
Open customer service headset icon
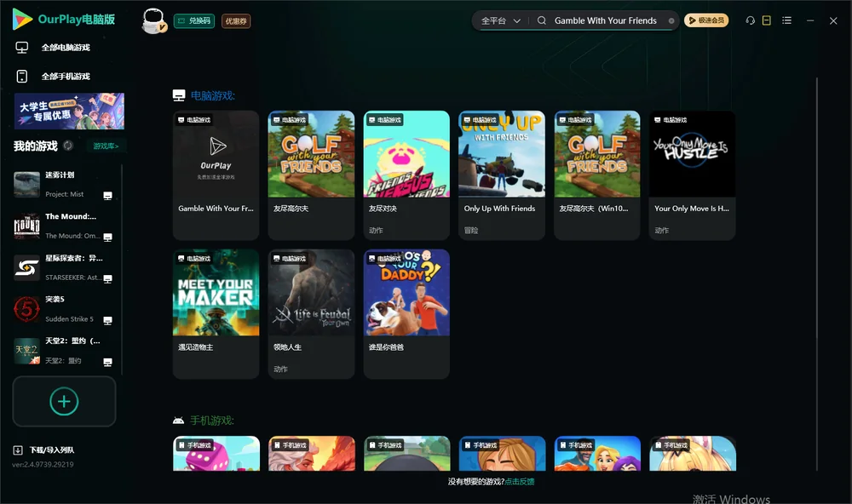point(751,20)
